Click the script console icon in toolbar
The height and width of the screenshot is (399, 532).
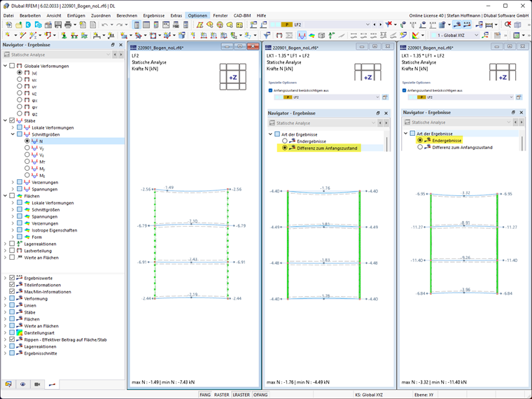pyautogui.click(x=166, y=24)
